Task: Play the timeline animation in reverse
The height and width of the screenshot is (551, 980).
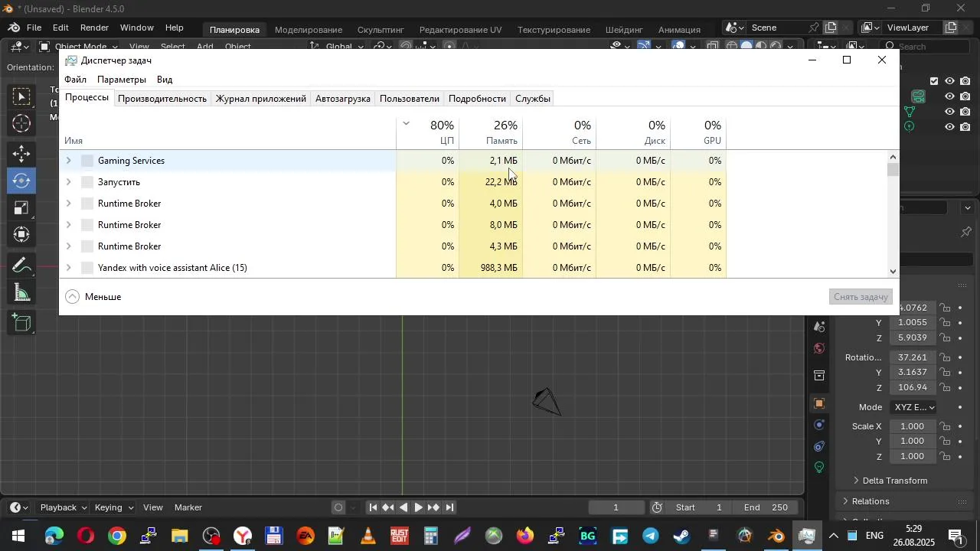Action: click(403, 507)
